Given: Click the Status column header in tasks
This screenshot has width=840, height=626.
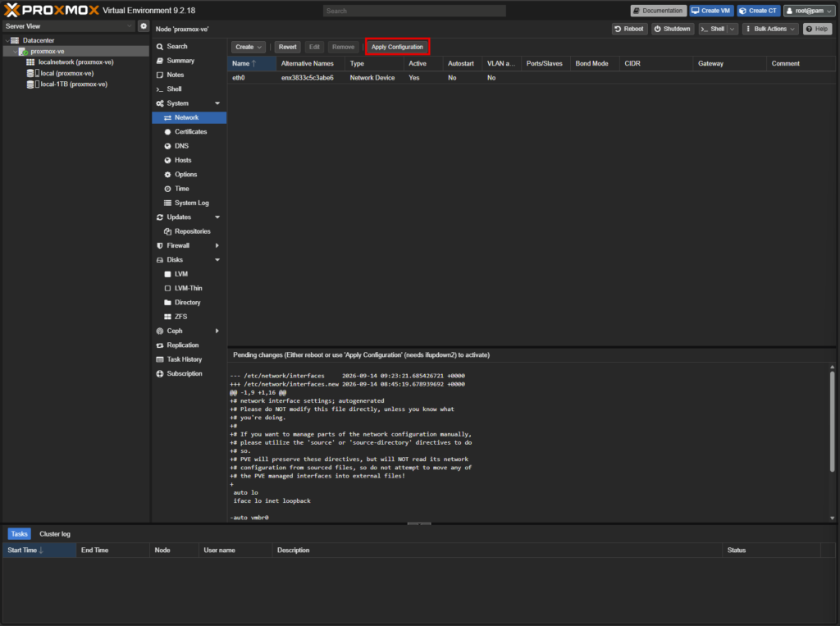Looking at the screenshot, I should click(771, 551).
